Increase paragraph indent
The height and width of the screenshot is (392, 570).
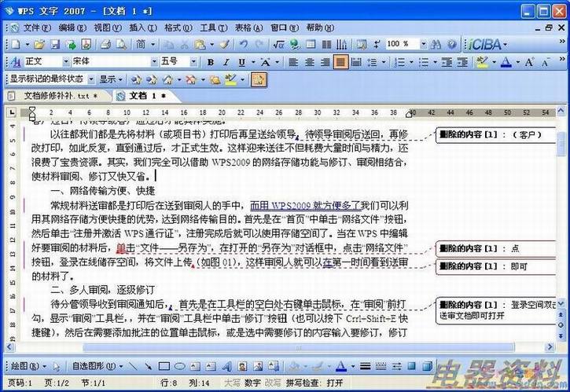[x=462, y=63]
